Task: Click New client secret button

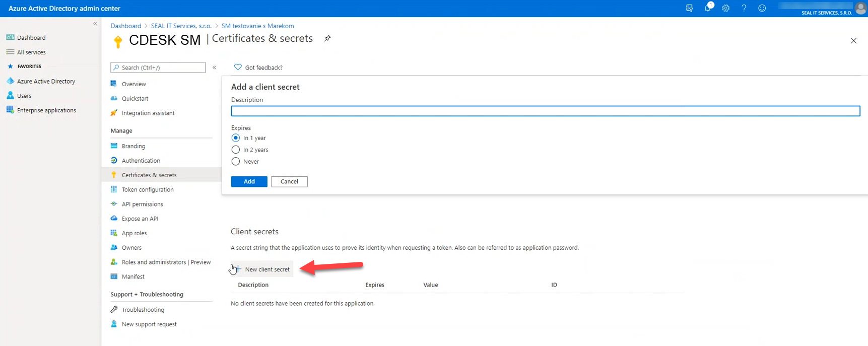Action: pos(262,269)
